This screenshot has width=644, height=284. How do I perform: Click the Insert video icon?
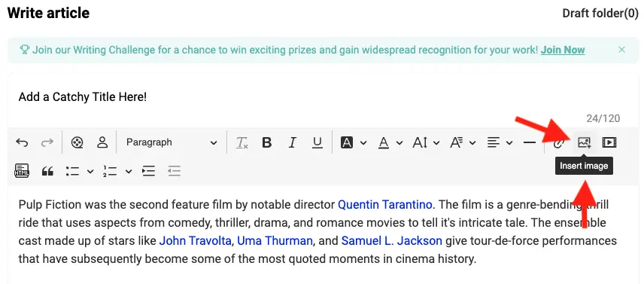[609, 142]
